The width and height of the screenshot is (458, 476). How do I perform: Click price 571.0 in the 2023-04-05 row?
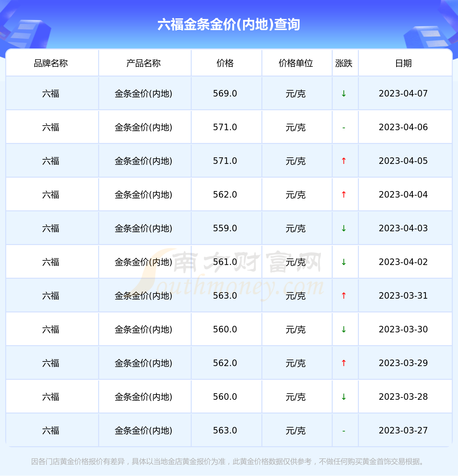[225, 161]
